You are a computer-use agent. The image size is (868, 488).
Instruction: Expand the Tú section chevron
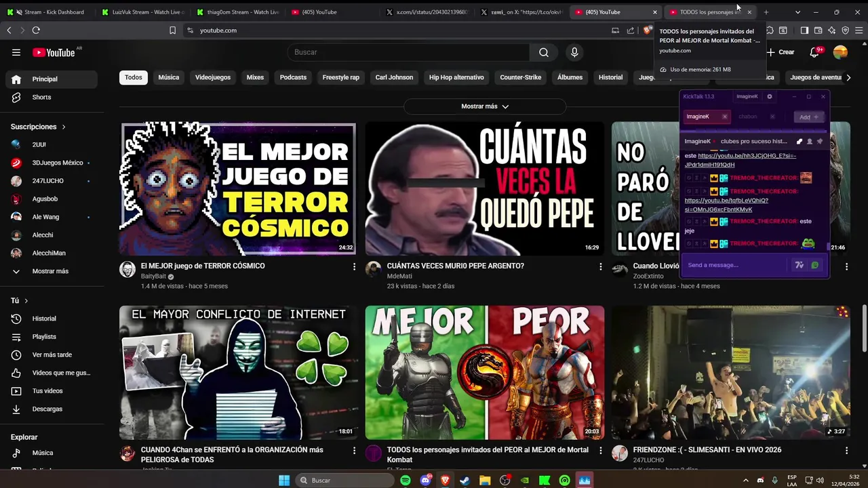tap(26, 300)
